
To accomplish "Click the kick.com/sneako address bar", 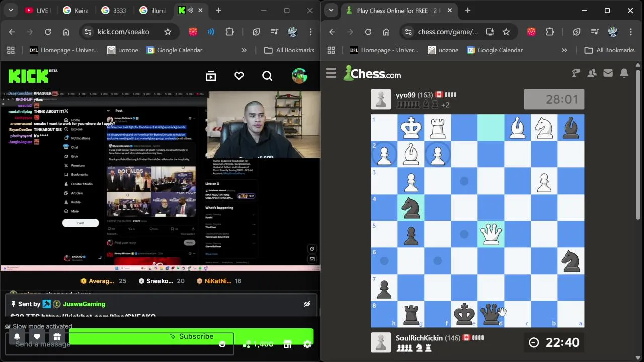I will point(128,32).
